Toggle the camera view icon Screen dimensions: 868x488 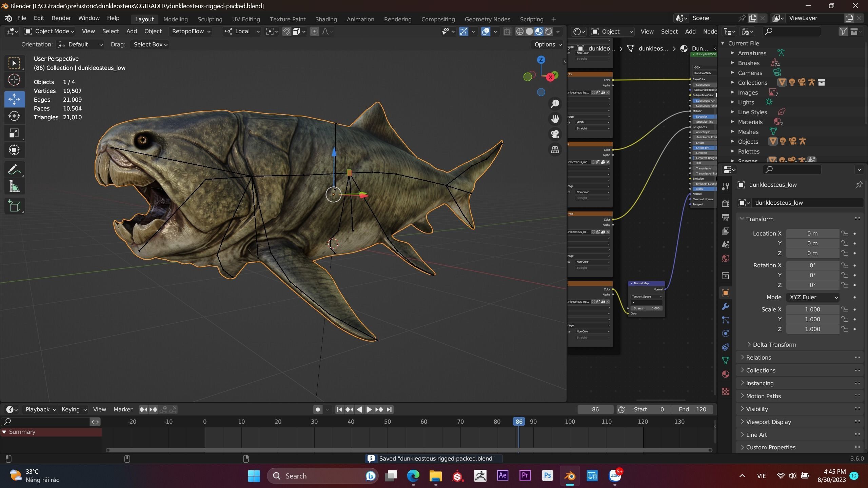(555, 134)
